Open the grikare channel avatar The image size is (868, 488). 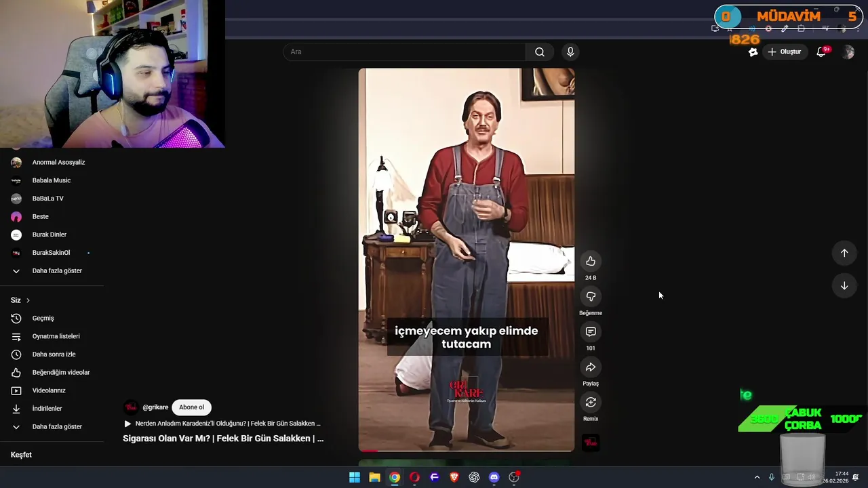tap(130, 407)
